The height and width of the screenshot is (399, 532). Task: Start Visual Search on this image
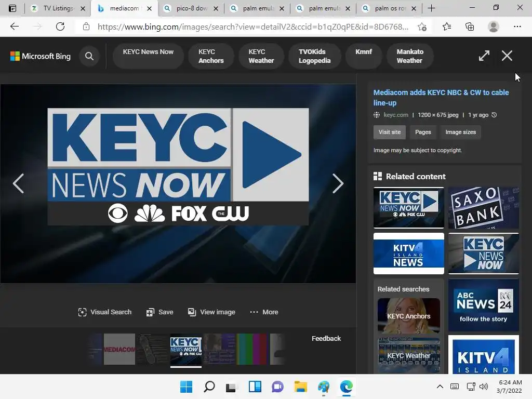click(104, 312)
